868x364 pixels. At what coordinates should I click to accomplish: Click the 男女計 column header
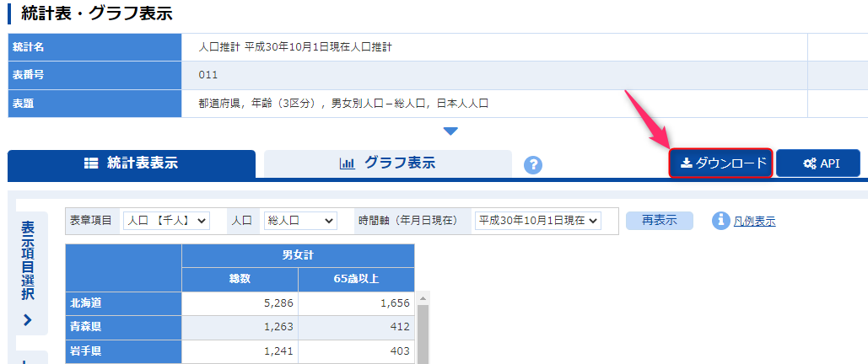pos(298,255)
